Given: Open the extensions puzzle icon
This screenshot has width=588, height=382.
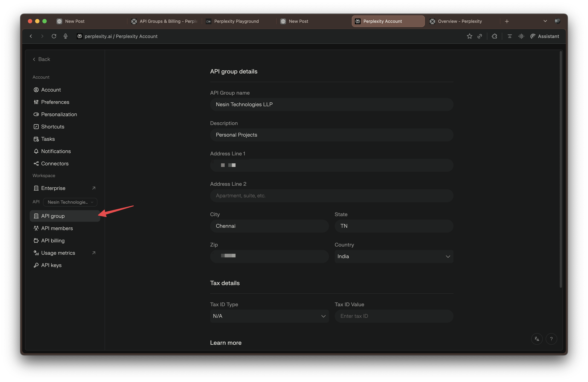Looking at the screenshot, I should pyautogui.click(x=494, y=36).
